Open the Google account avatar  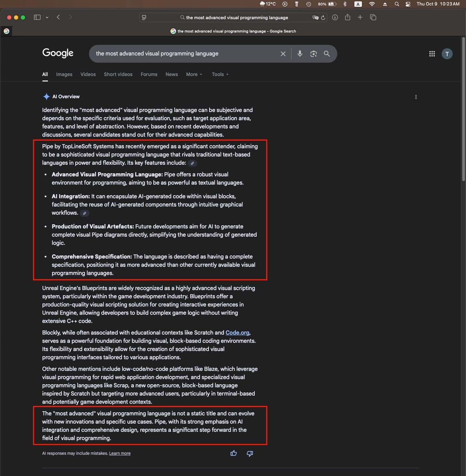[447, 54]
